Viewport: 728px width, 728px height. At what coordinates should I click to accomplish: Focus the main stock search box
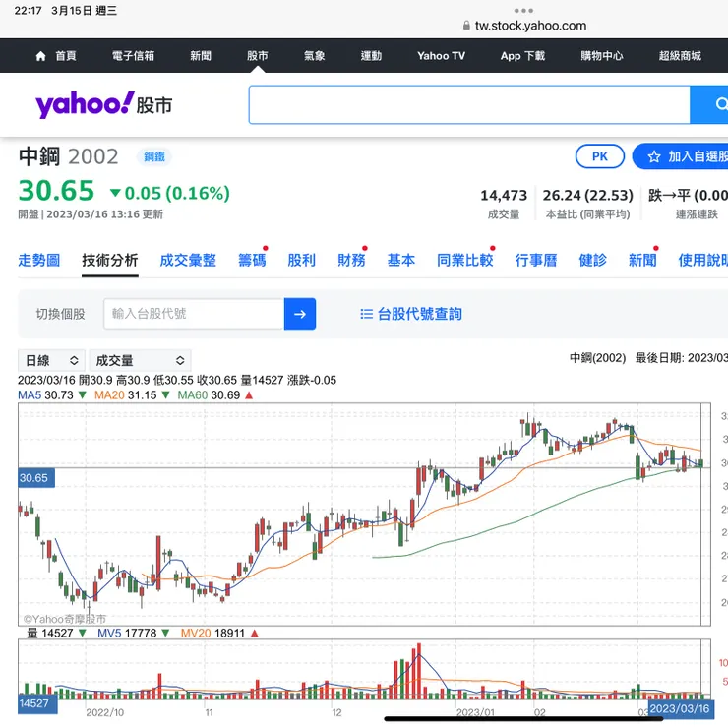click(469, 104)
